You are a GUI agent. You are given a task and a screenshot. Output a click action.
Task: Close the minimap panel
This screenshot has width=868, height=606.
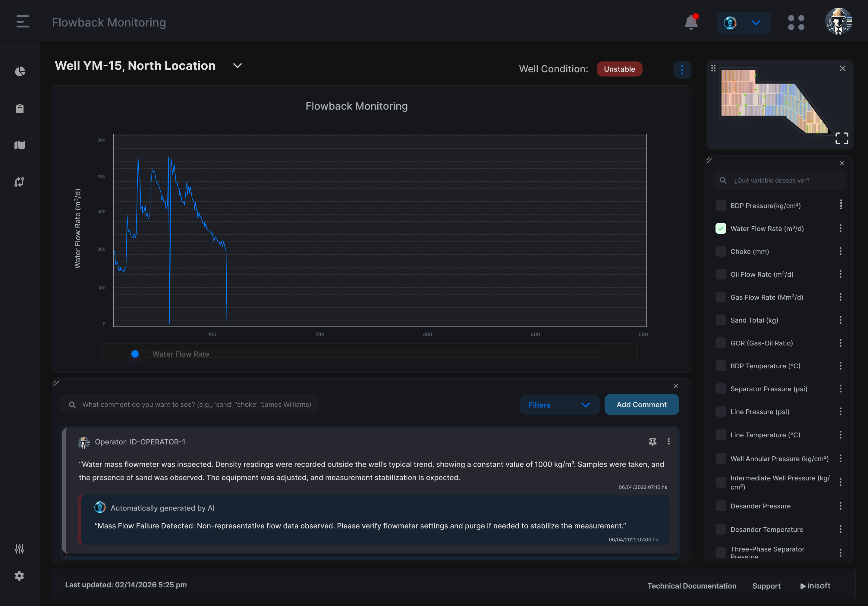842,68
